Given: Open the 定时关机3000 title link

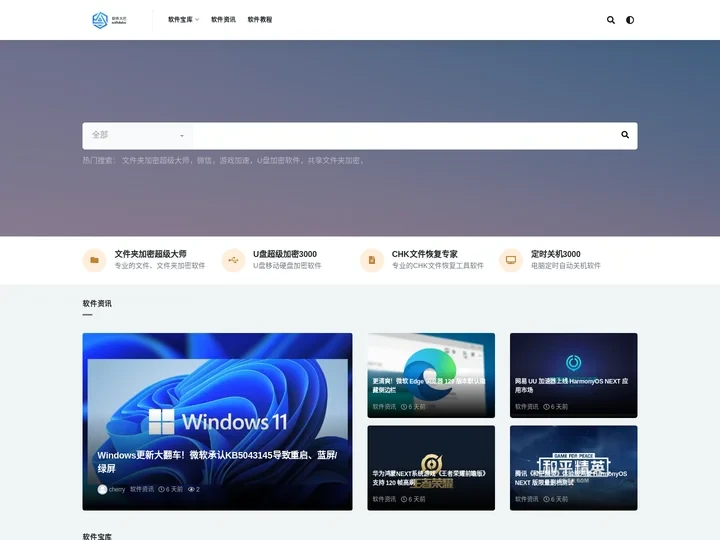Looking at the screenshot, I should coord(556,254).
